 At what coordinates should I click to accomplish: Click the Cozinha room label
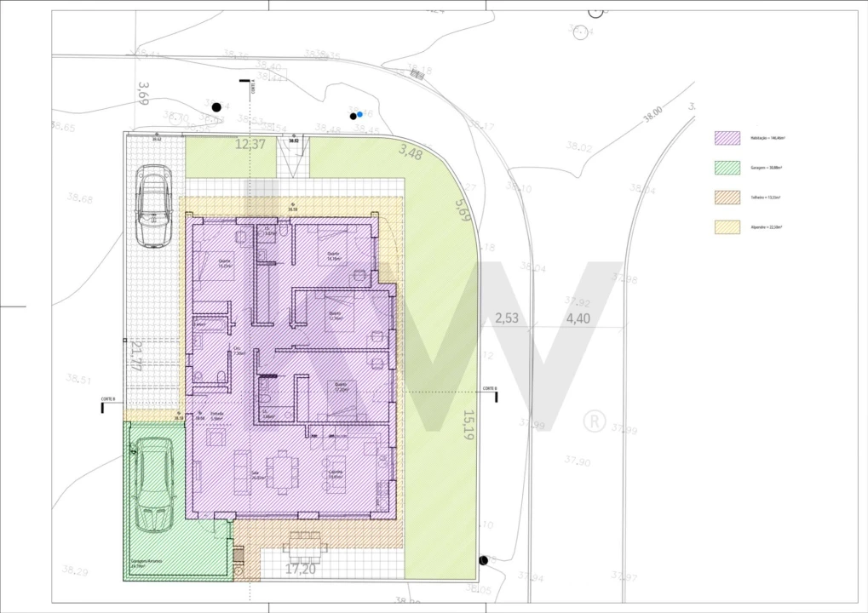click(336, 473)
